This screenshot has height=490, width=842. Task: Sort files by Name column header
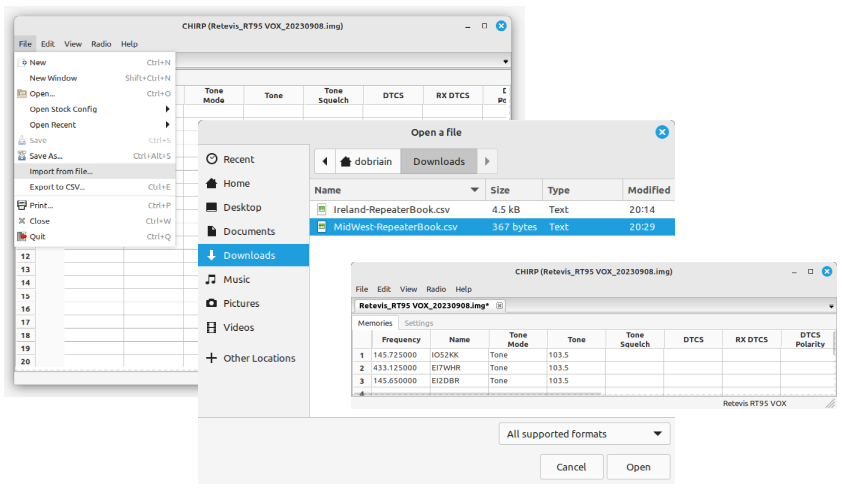pyautogui.click(x=397, y=190)
